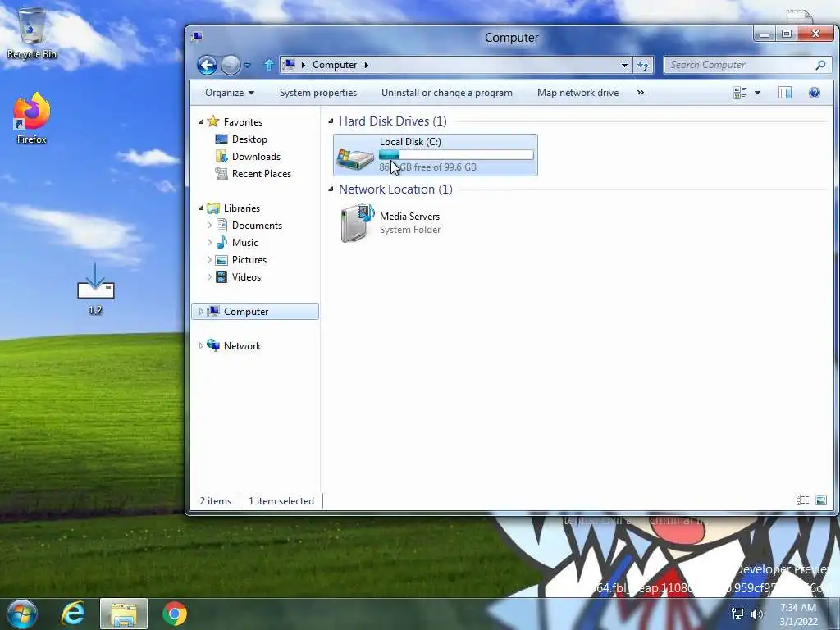Open Desktop under Favorites
The image size is (840, 630).
tap(249, 139)
